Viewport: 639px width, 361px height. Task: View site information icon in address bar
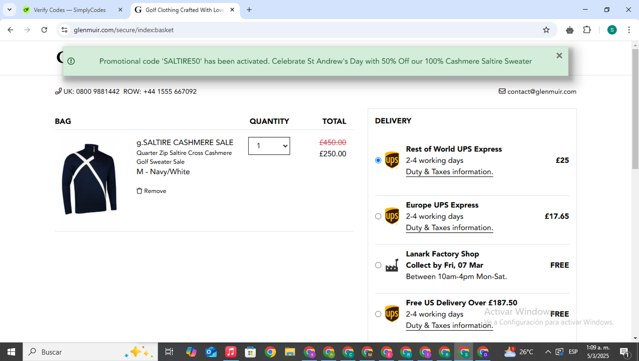click(x=64, y=30)
